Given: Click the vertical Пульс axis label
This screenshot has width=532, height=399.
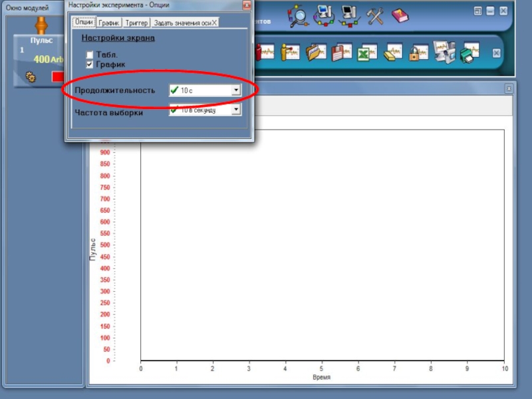Looking at the screenshot, I should (x=92, y=249).
